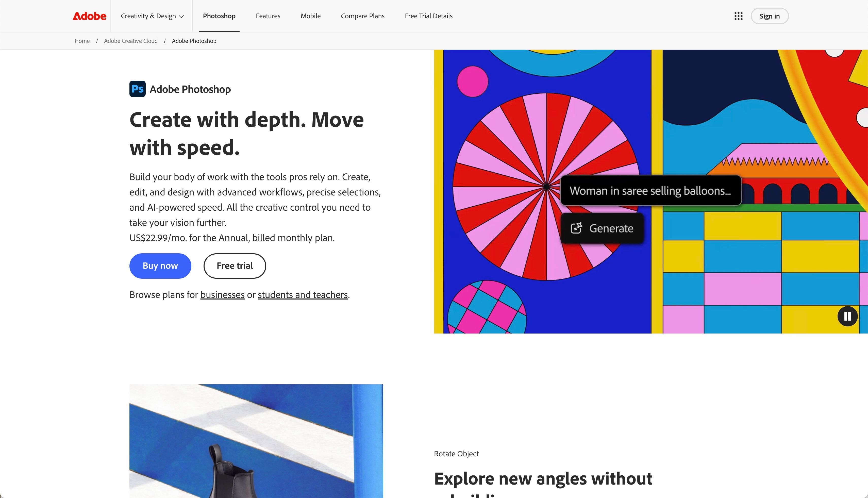Screen dimensions: 868x498
Task: Click the 'Create with depth. Move with speed.' heading
Action: click(247, 134)
